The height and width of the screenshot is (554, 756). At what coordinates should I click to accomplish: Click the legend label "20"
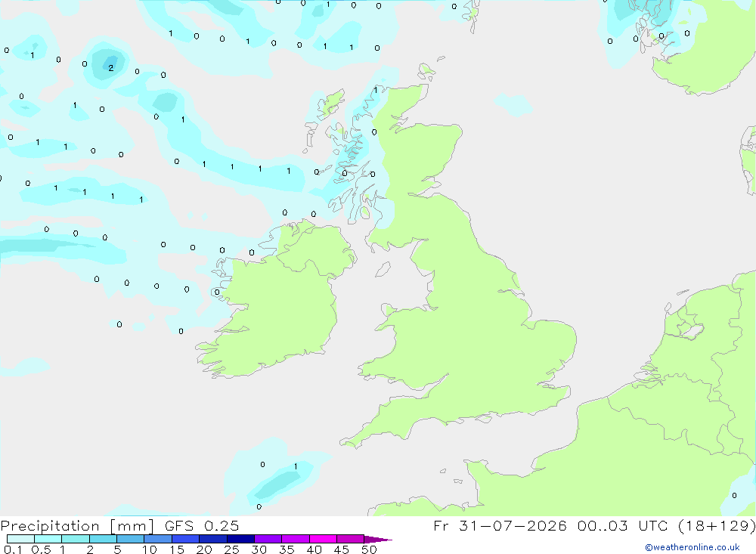[204, 549]
